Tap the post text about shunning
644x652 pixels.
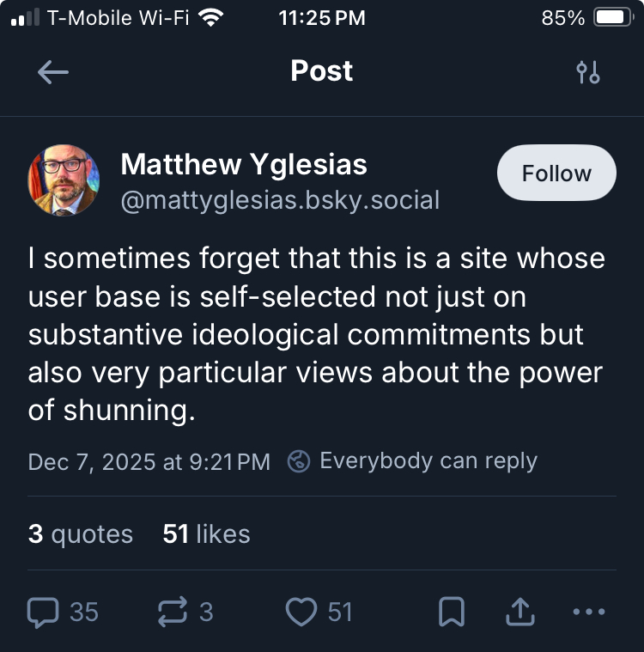click(316, 334)
